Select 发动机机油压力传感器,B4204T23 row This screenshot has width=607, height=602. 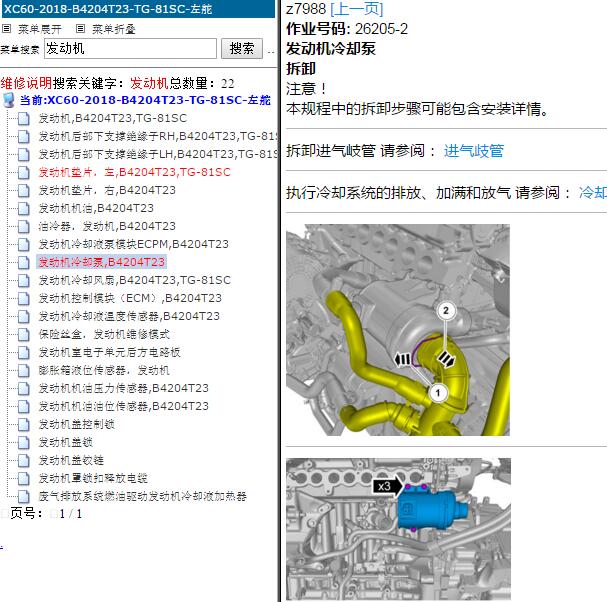click(123, 388)
